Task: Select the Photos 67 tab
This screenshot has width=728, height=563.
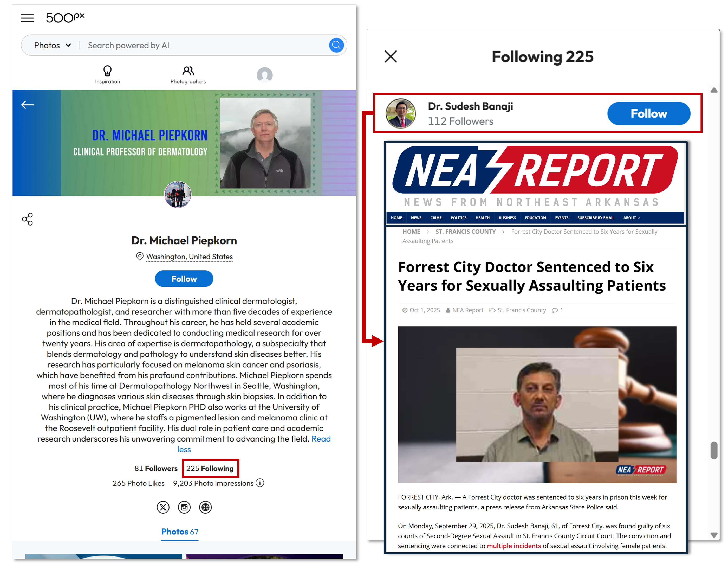Action: click(180, 532)
